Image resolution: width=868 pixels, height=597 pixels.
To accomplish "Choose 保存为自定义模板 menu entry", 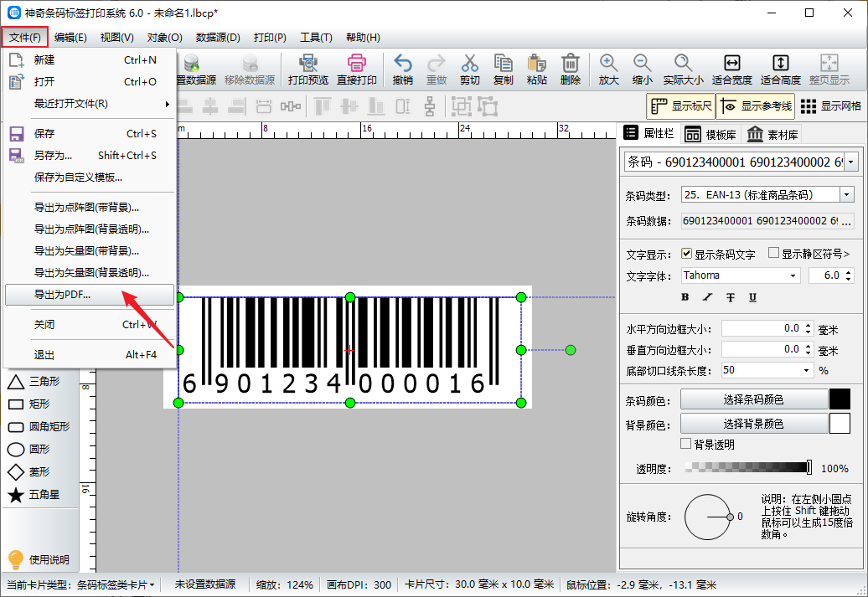I will coord(90,177).
